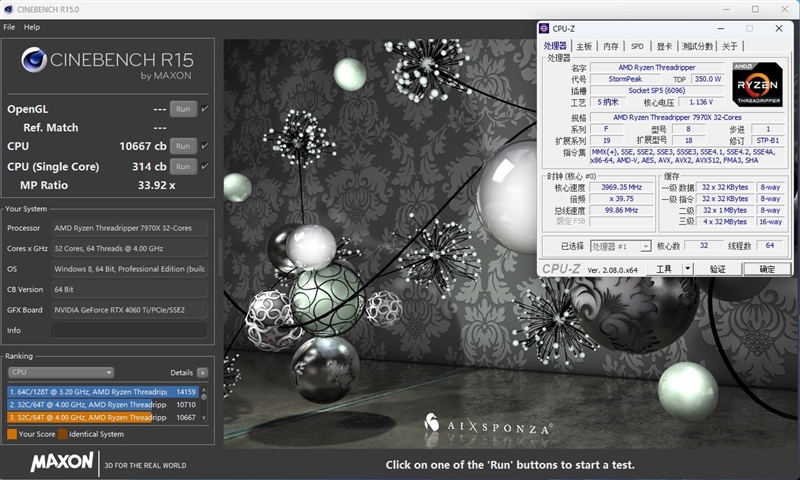Click the Cinebench title bar app icon
This screenshot has width=800, height=480.
pos(8,9)
